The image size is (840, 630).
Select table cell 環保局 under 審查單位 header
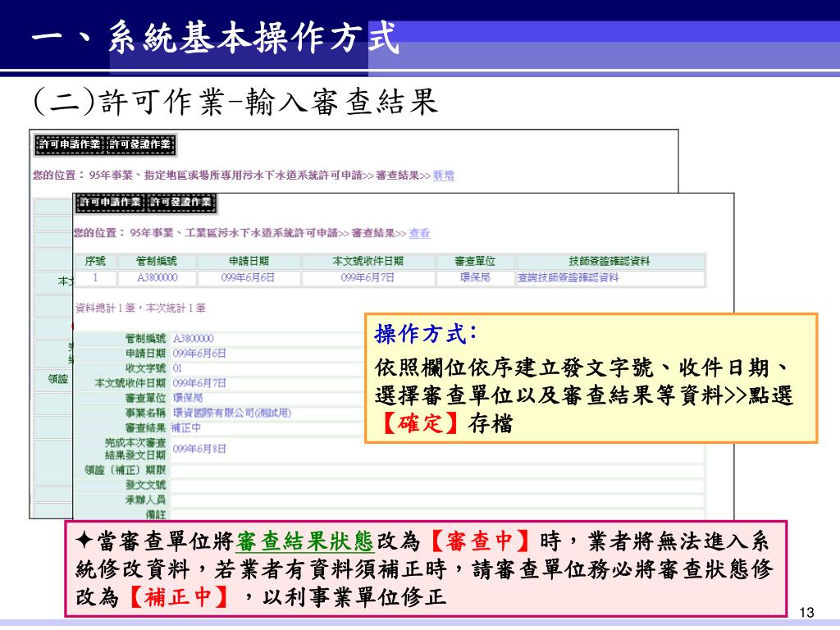[x=475, y=278]
